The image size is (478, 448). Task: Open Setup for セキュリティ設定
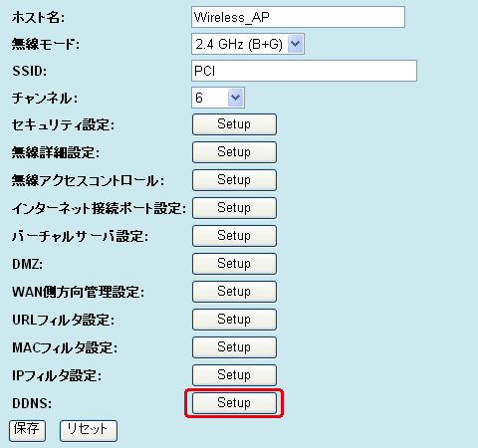click(234, 124)
